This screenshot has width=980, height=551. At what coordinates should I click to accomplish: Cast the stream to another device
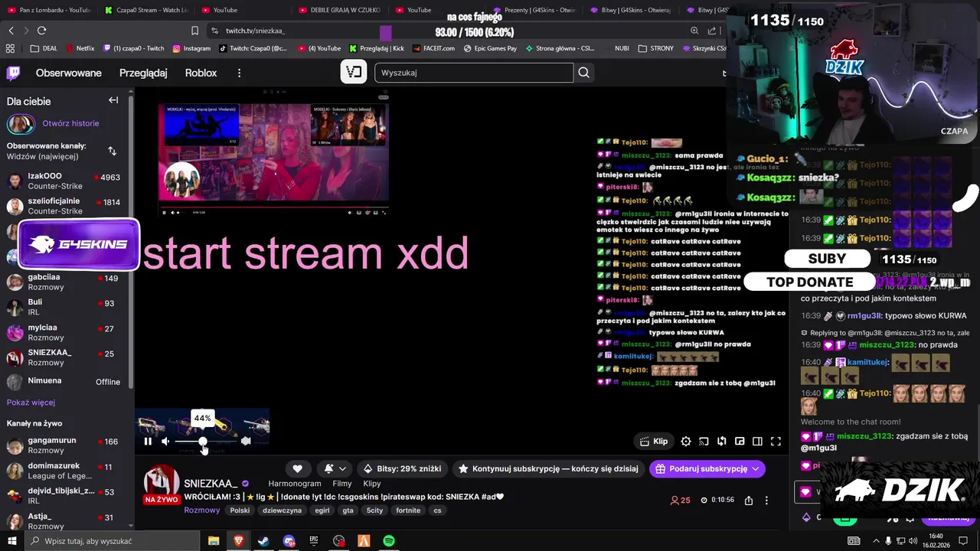coord(704,441)
